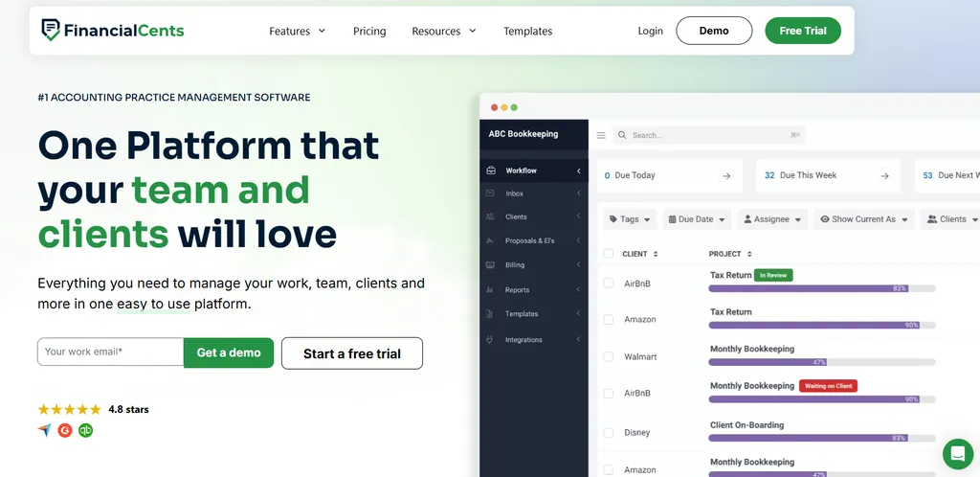Click the 4.8 stars text
The height and width of the screenshot is (477, 980).
click(128, 410)
